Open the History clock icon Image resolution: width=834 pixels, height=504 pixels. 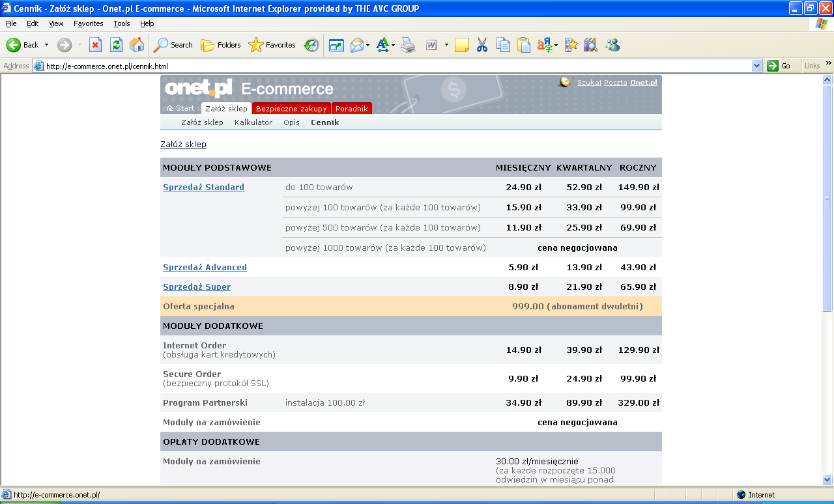click(311, 45)
